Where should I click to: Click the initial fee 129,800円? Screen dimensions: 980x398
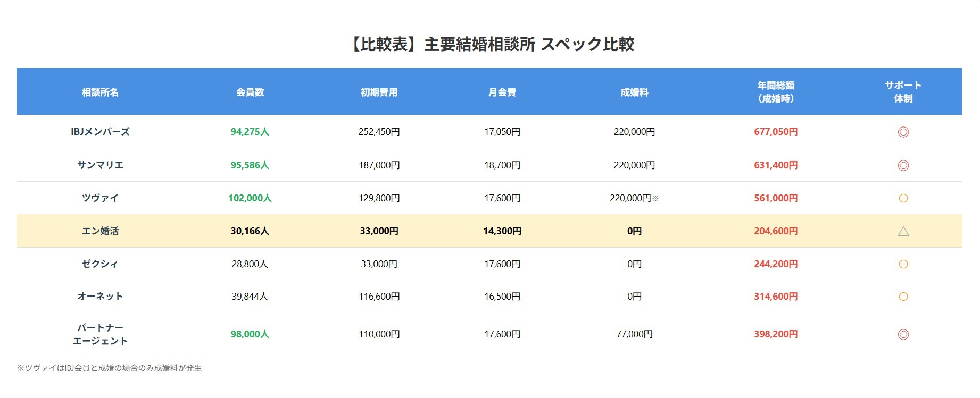pyautogui.click(x=379, y=198)
